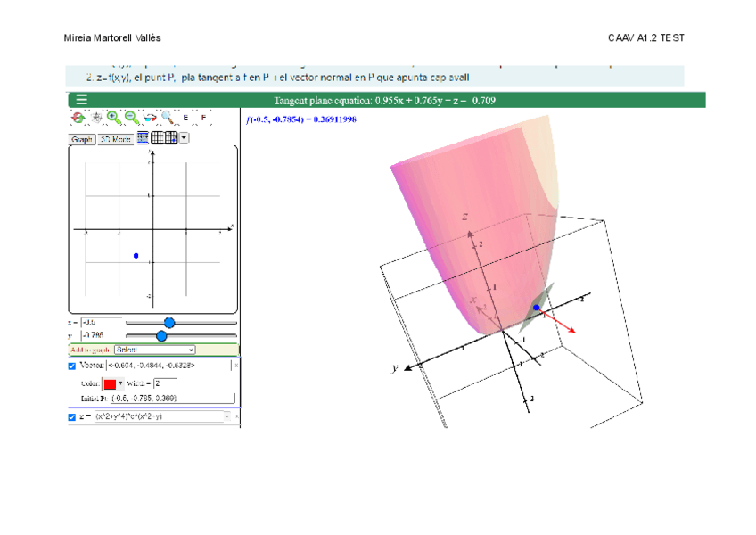Switch to the Graph view button
The image size is (756, 535).
tap(81, 139)
